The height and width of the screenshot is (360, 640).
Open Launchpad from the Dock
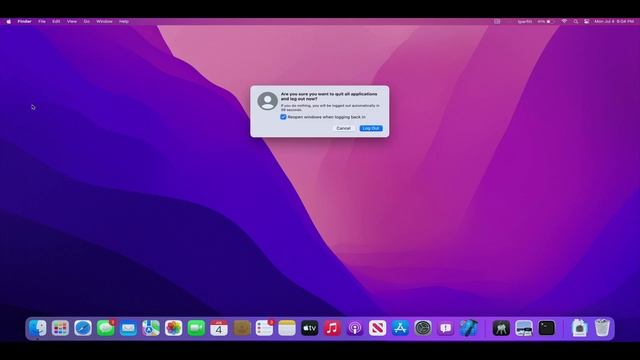click(x=60, y=328)
